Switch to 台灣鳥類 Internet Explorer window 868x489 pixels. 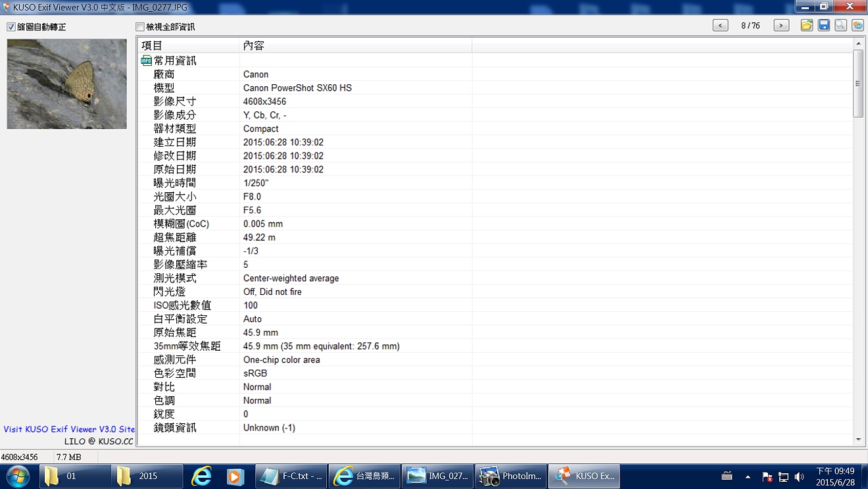(x=363, y=476)
